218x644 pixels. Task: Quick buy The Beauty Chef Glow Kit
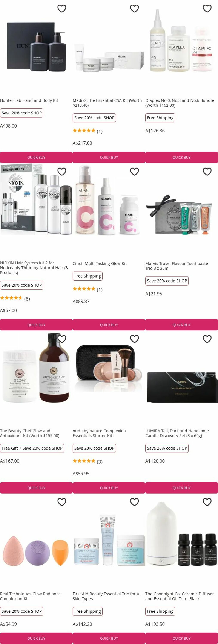click(x=36, y=488)
